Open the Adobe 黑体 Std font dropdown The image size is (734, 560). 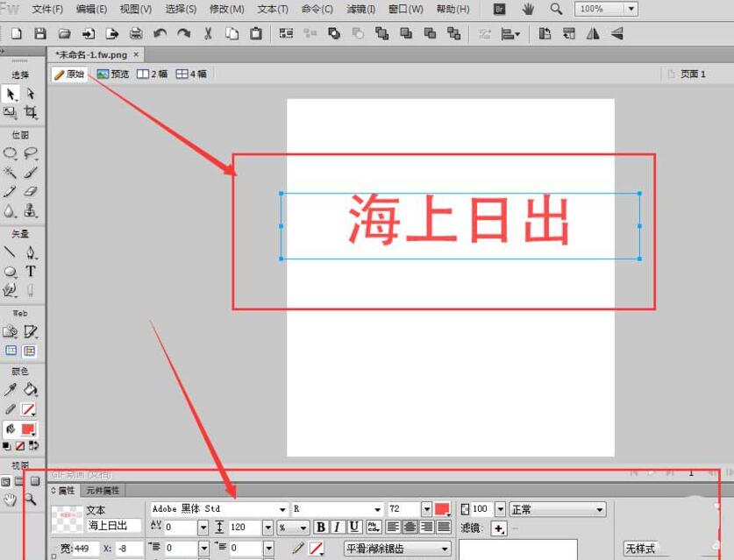pyautogui.click(x=282, y=508)
